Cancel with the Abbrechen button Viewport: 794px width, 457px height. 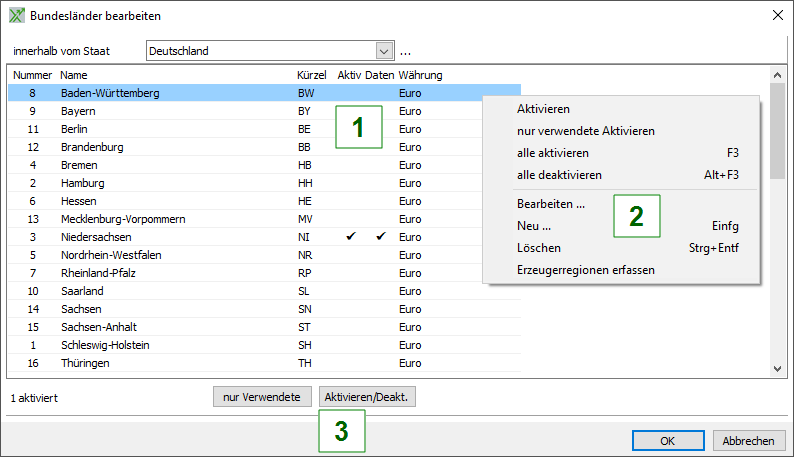click(748, 441)
